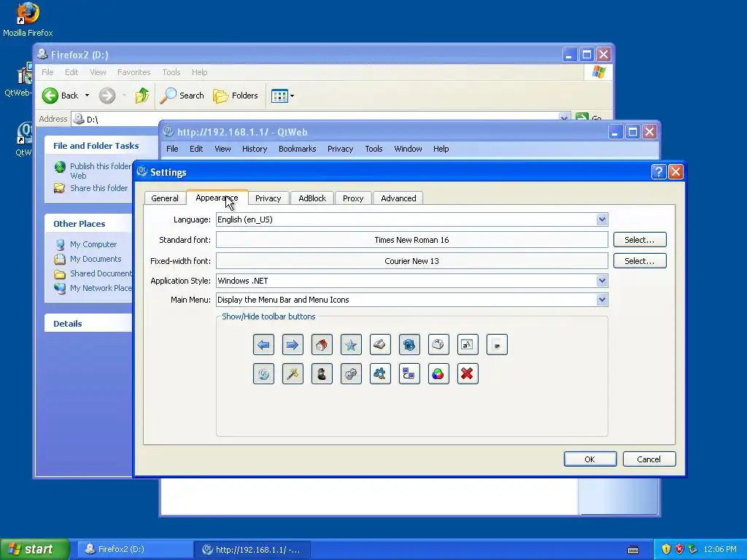Viewport: 747px width, 560px height.
Task: Select the QtWeb http://192.168.1.1/ taskbar button
Action: coord(252,550)
